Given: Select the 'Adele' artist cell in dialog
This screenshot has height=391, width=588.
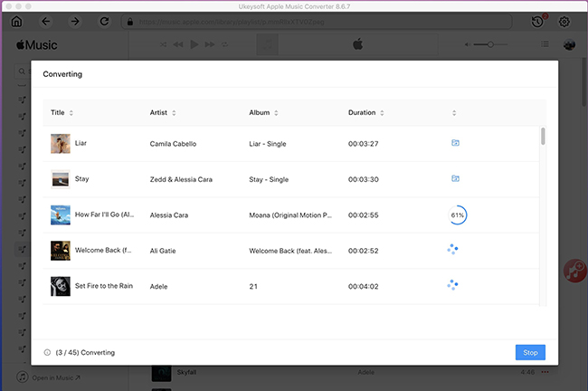Looking at the screenshot, I should coord(158,286).
